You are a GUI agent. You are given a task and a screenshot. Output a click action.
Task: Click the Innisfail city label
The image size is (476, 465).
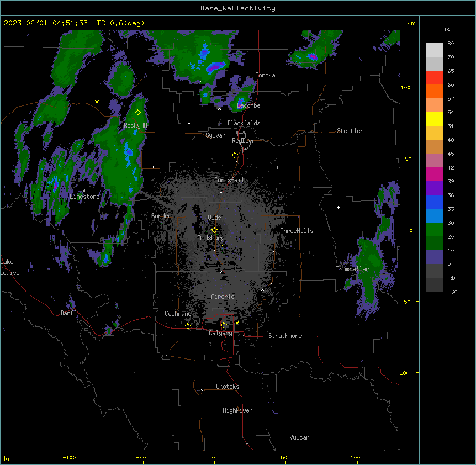click(229, 180)
